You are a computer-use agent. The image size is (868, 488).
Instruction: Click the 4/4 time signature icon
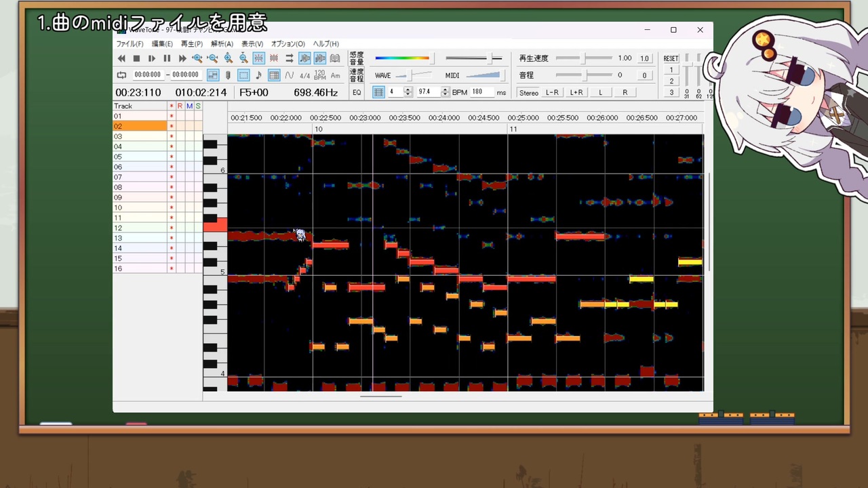(305, 75)
